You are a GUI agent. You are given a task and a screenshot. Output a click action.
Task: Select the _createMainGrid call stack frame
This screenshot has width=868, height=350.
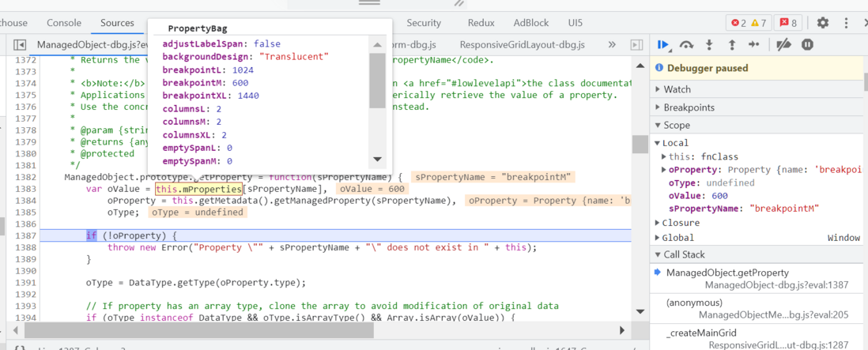coord(758,338)
